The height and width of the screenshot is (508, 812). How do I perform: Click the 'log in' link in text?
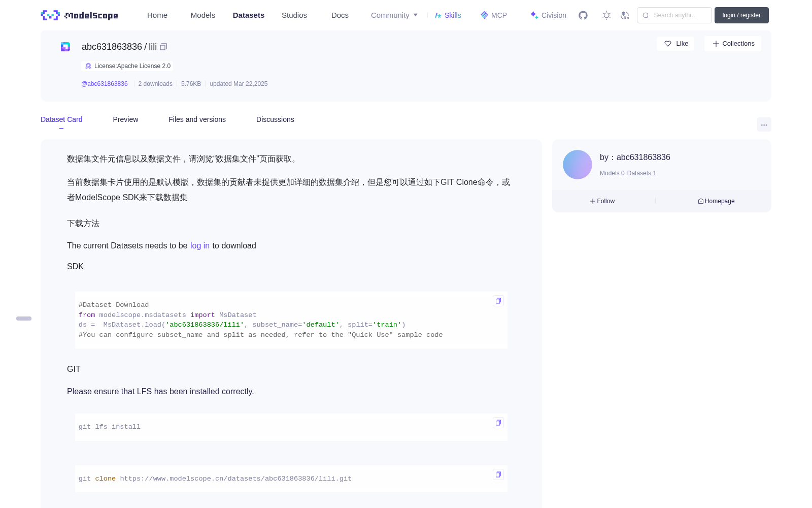tap(200, 246)
